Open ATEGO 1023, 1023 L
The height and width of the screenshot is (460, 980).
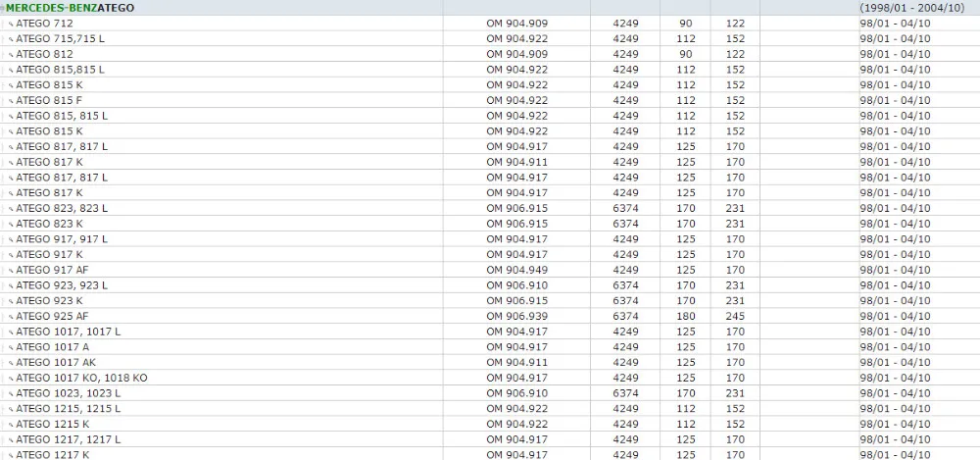click(69, 393)
